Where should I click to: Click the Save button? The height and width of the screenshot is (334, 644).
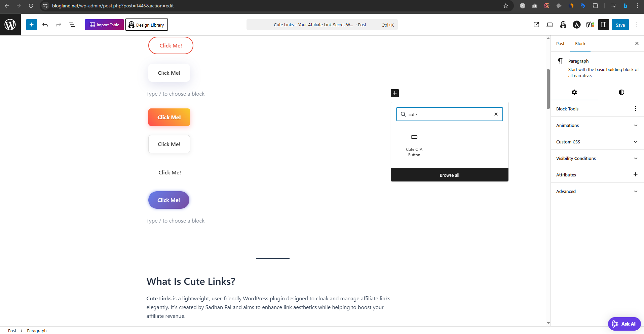[x=620, y=25]
